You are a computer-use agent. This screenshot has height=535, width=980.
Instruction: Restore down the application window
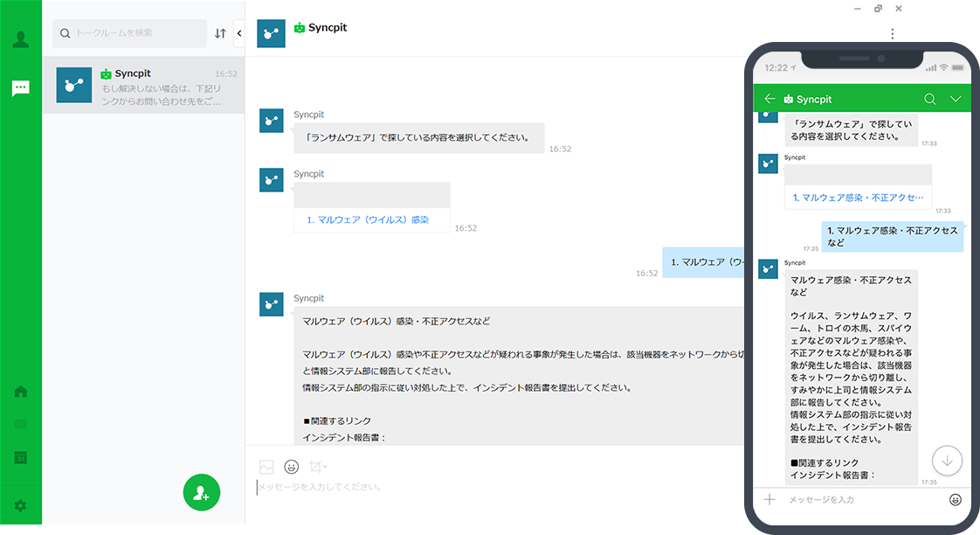pyautogui.click(x=878, y=9)
